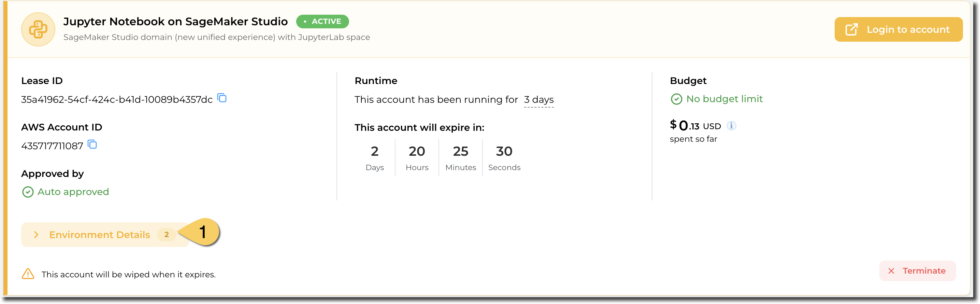980x304 pixels.
Task: Click the info icon beside USD
Action: click(x=731, y=126)
